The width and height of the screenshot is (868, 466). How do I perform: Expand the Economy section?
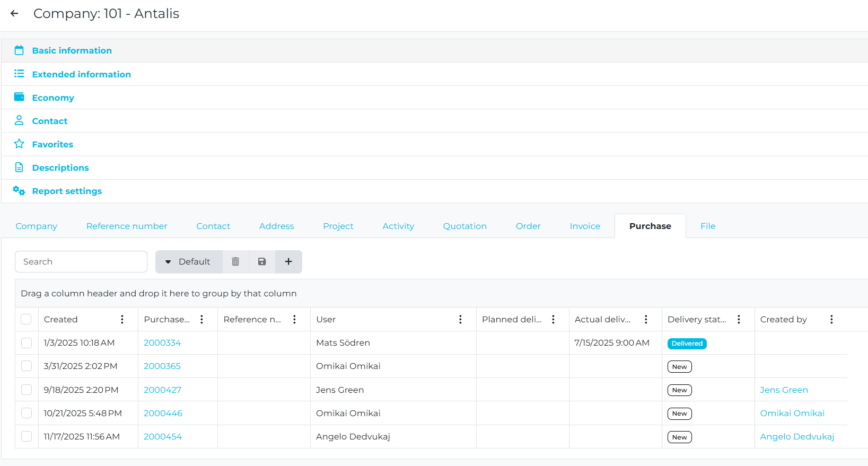pyautogui.click(x=53, y=98)
